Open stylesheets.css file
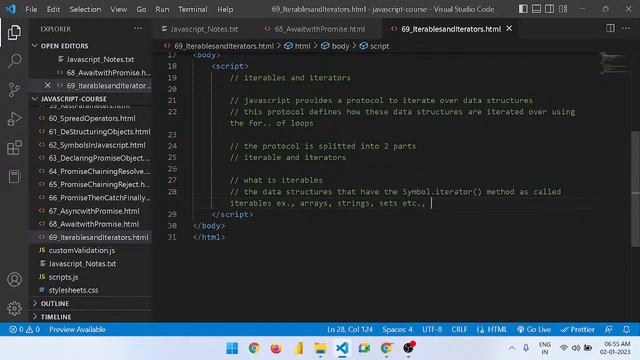Image resolution: width=640 pixels, height=360 pixels. 73,290
